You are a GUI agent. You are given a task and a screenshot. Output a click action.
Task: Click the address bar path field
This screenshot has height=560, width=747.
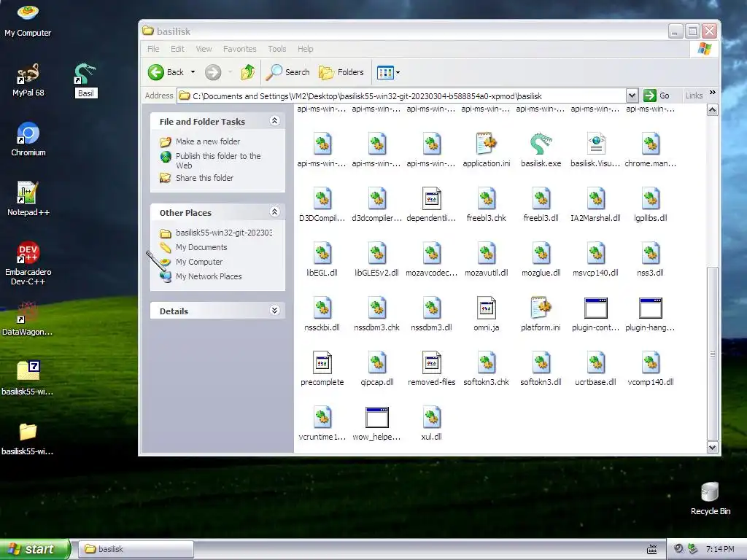tap(402, 96)
